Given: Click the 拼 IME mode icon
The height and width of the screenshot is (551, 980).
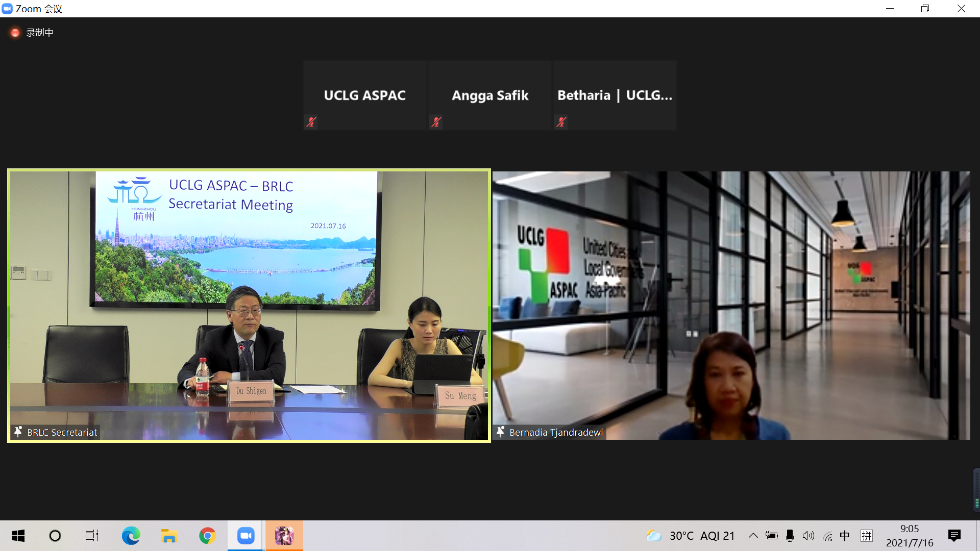Looking at the screenshot, I should (866, 536).
